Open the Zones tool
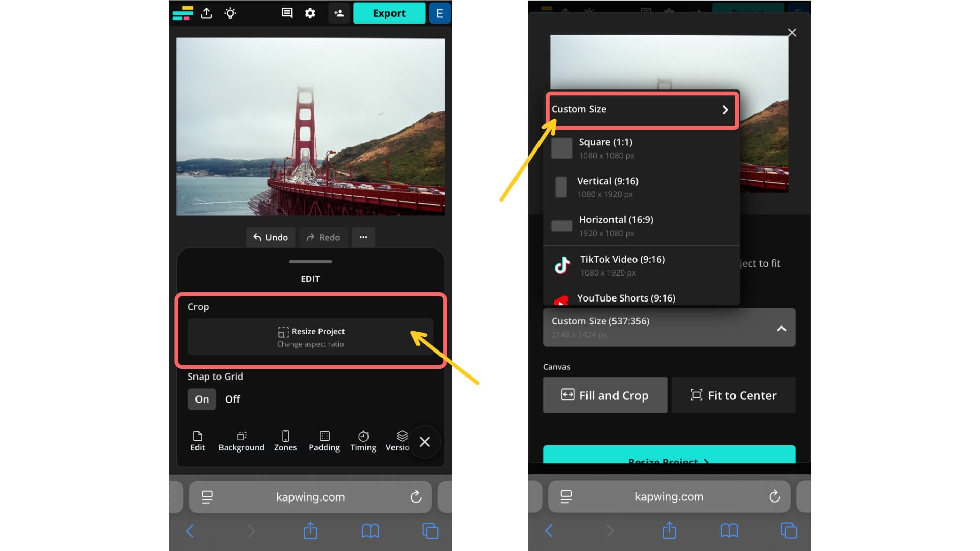This screenshot has width=980, height=551. [285, 441]
